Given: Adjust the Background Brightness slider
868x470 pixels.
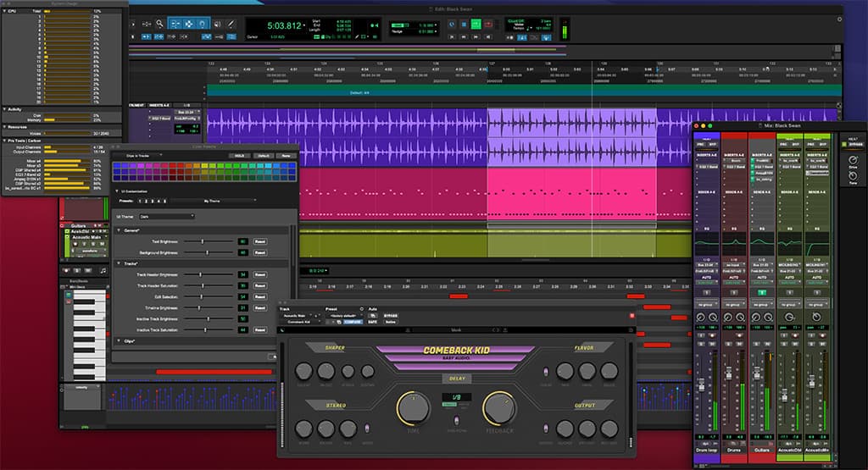Looking at the screenshot, I should pyautogui.click(x=209, y=252).
